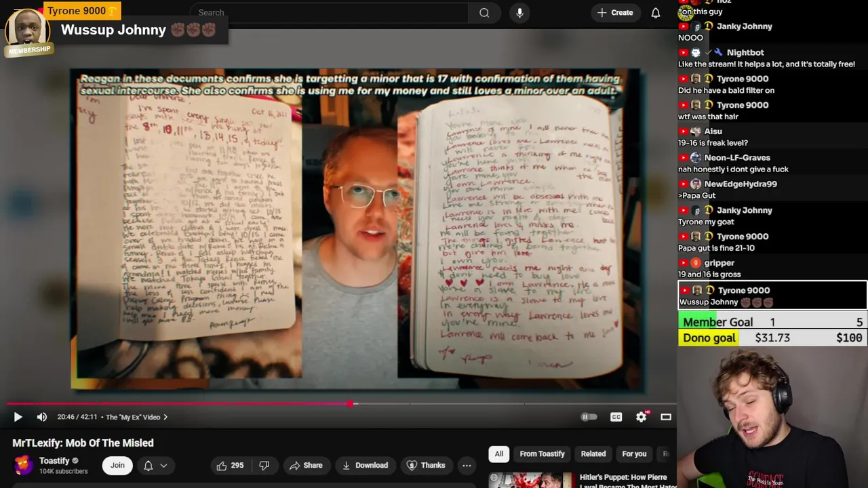
Task: Open the Hitler's Puppet video thumbnail
Action: (x=530, y=480)
